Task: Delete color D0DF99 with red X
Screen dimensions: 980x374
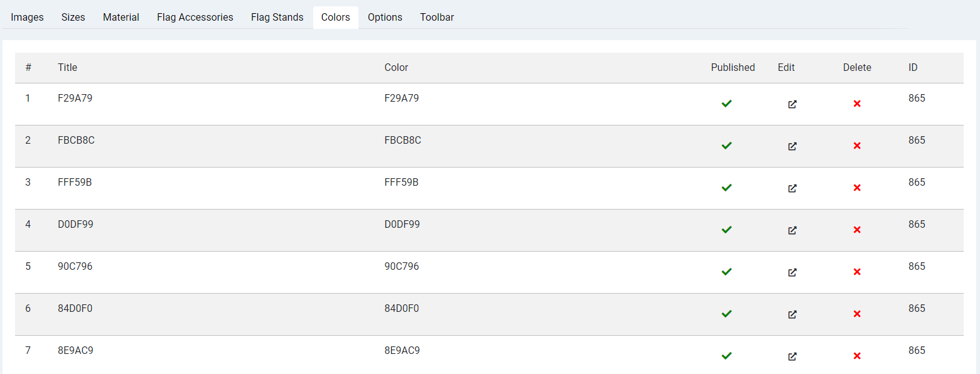Action: [x=857, y=230]
